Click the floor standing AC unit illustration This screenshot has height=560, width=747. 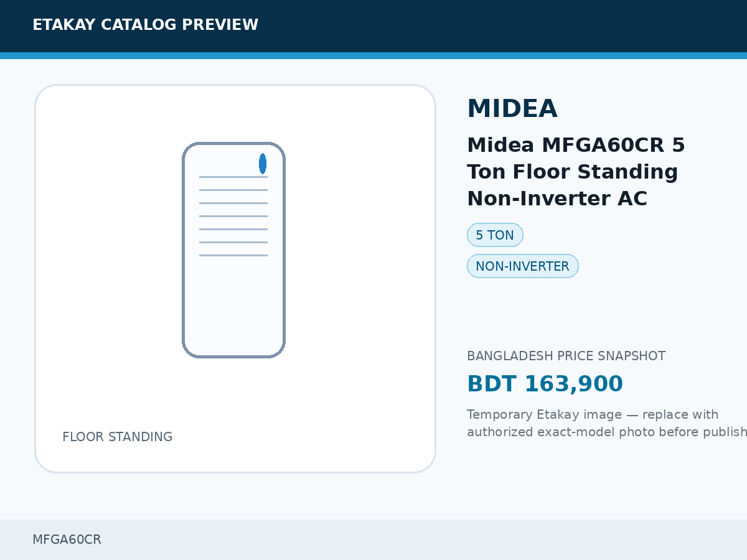(233, 250)
